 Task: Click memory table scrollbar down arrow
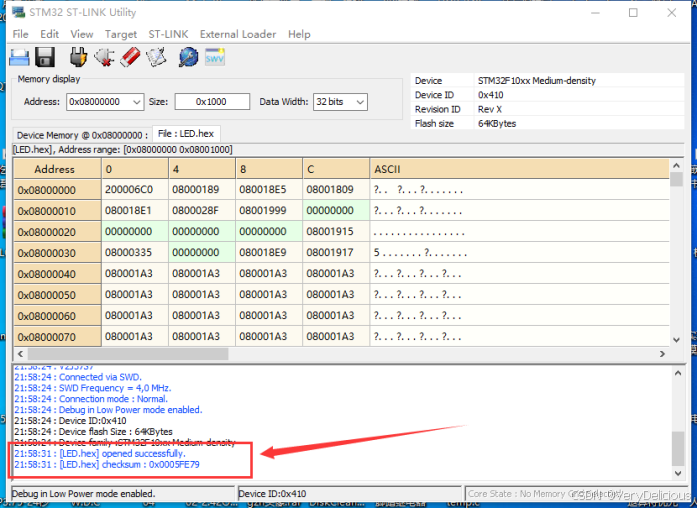[676, 340]
